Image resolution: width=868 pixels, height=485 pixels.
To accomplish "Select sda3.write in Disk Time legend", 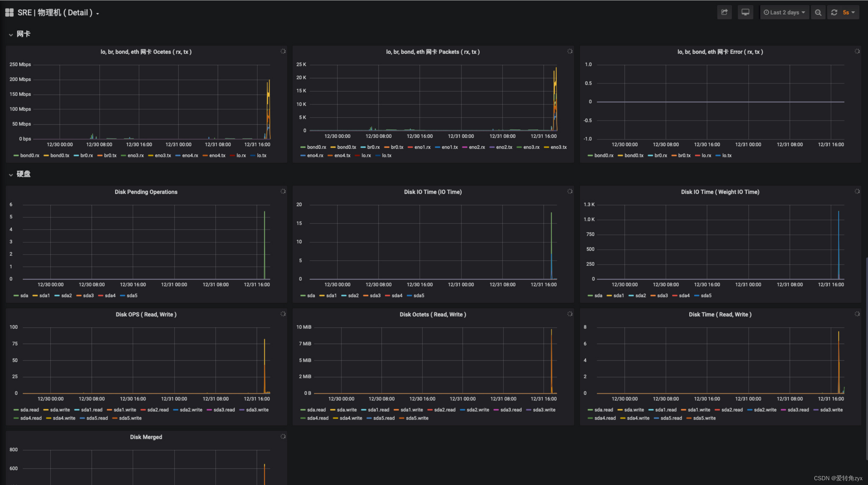I will click(x=831, y=410).
